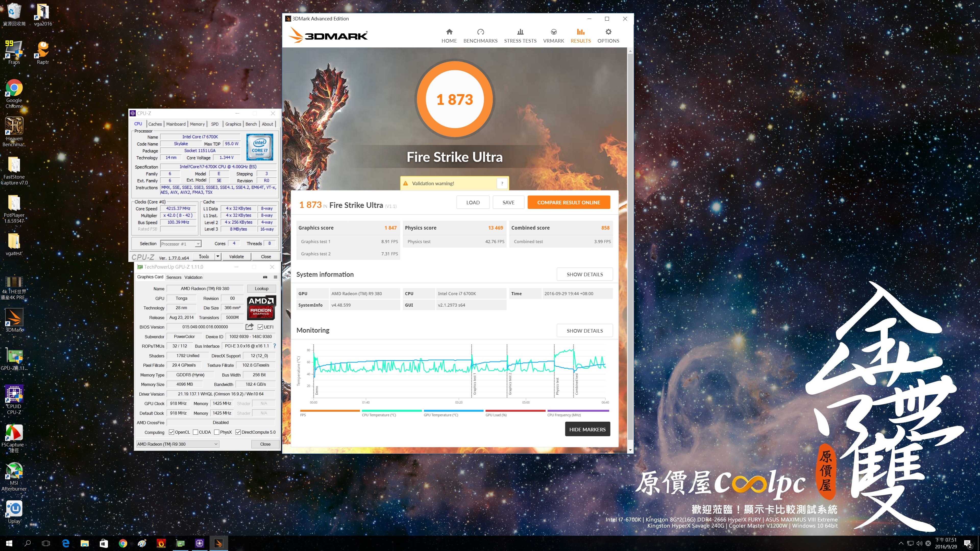Switch to the Sensors tab in GPU-Z
Viewport: 980px width, 551px height.
pyautogui.click(x=174, y=277)
